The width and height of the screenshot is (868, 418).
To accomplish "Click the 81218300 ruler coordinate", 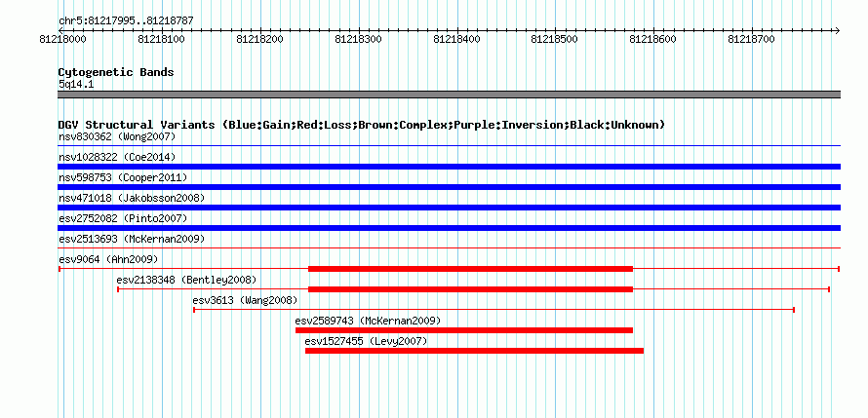I will [358, 39].
